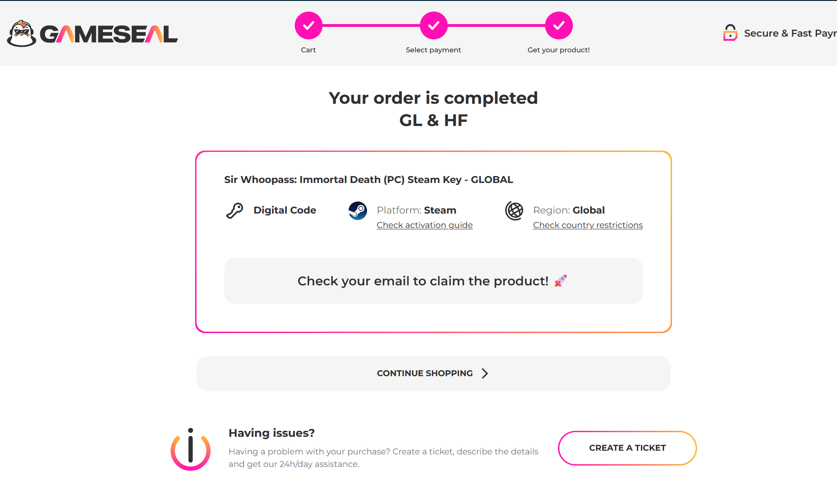Click the Steam platform logo icon
This screenshot has width=837, height=504.
click(x=358, y=211)
